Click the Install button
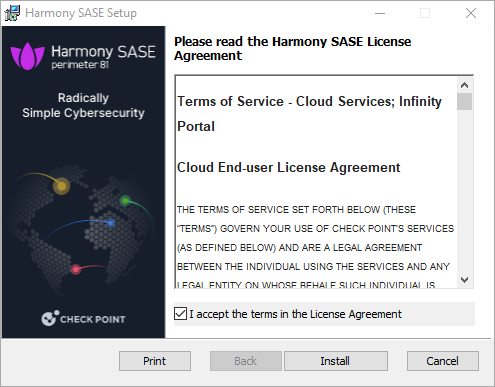The height and width of the screenshot is (387, 495). coord(336,361)
